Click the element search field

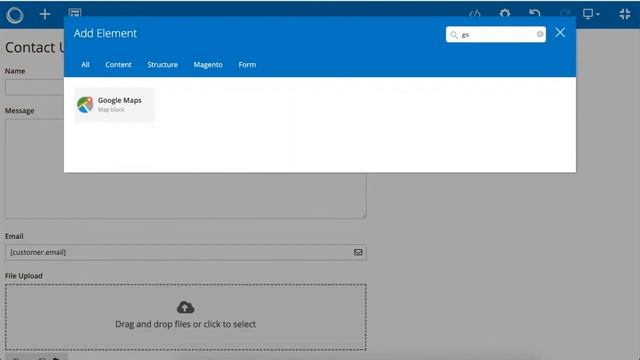click(x=496, y=34)
